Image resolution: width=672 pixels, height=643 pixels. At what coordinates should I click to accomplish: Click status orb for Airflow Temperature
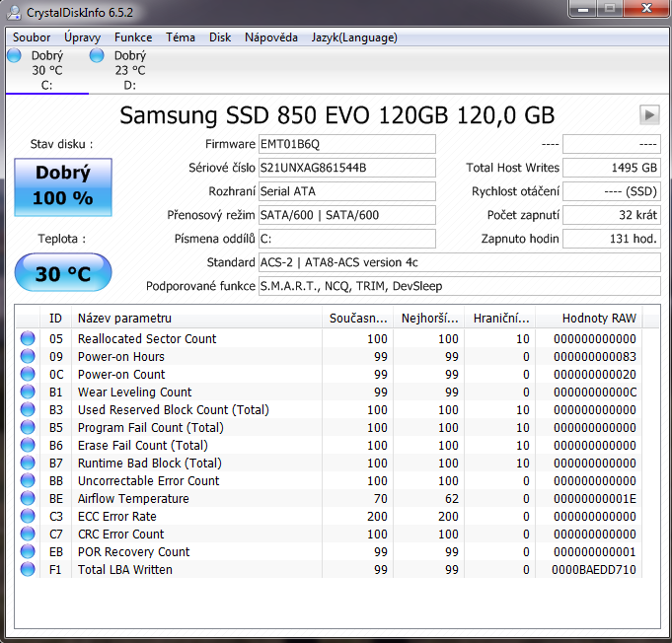[28, 498]
